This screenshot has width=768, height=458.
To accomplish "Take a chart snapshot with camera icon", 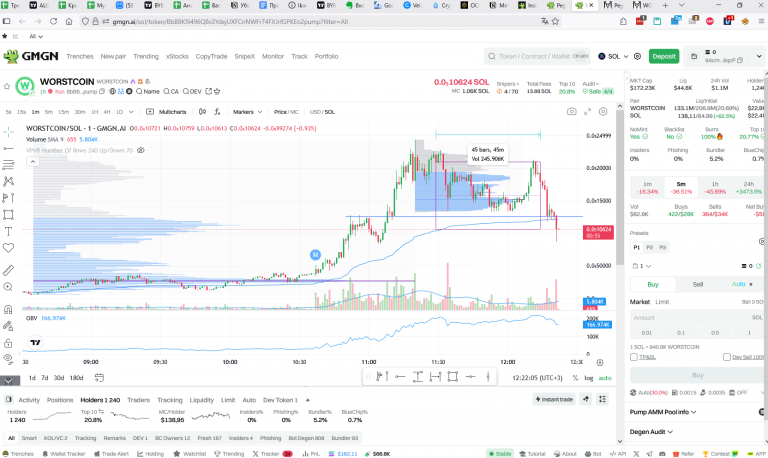I will (x=572, y=112).
